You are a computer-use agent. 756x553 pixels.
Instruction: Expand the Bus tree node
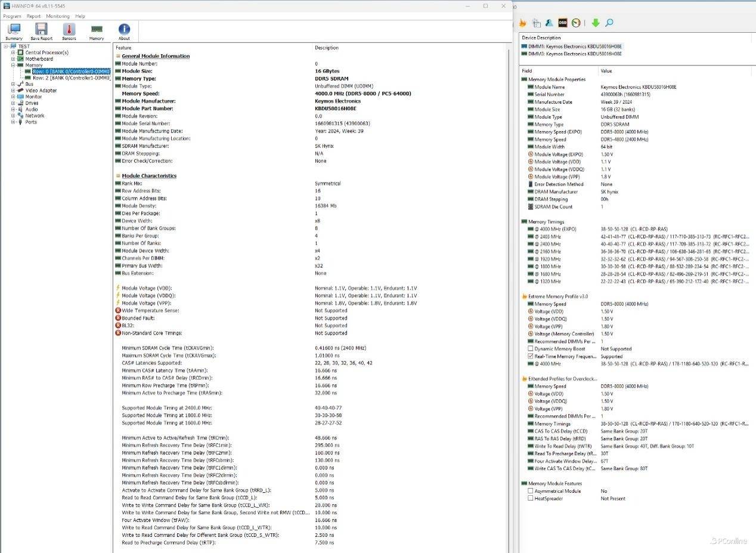[13, 84]
